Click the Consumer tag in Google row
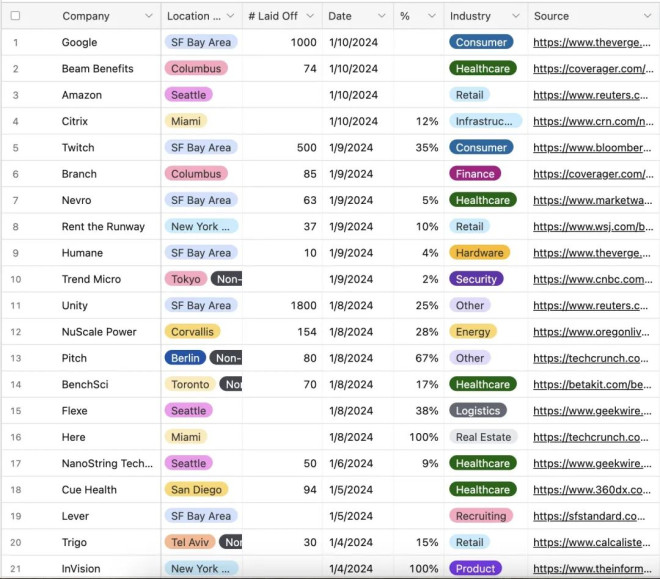Viewport: 660px width, 579px height. tap(481, 43)
